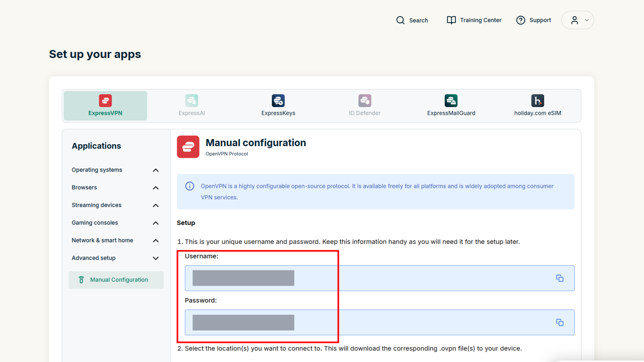Open the account menu dropdown arrow
Viewport: 644px width, 362px height.
pos(587,20)
